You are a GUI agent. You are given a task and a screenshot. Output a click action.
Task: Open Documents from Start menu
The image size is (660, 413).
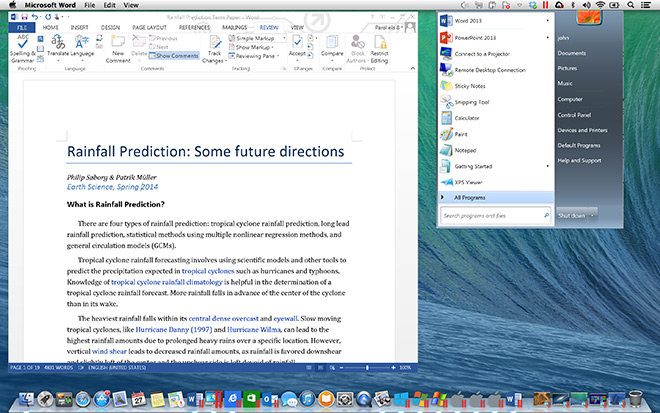[x=572, y=53]
